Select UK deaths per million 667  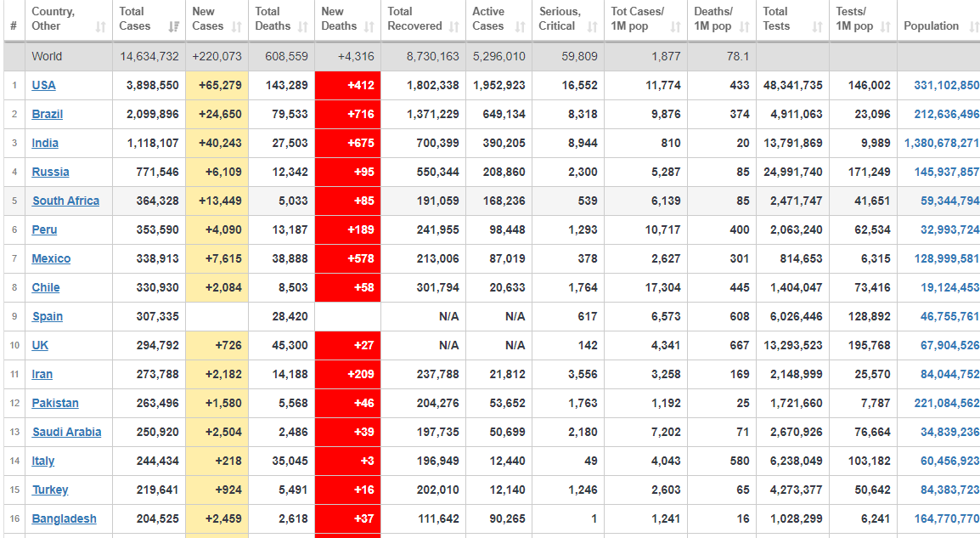click(x=721, y=345)
